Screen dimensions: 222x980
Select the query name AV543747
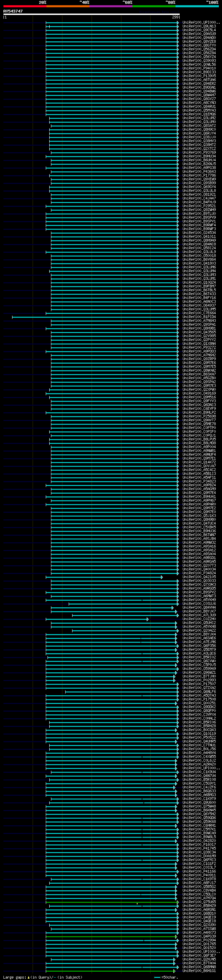point(13,11)
